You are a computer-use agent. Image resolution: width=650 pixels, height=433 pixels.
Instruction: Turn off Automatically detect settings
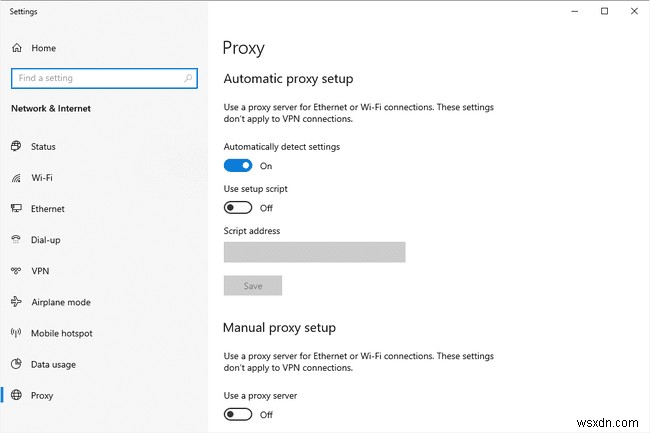(238, 166)
